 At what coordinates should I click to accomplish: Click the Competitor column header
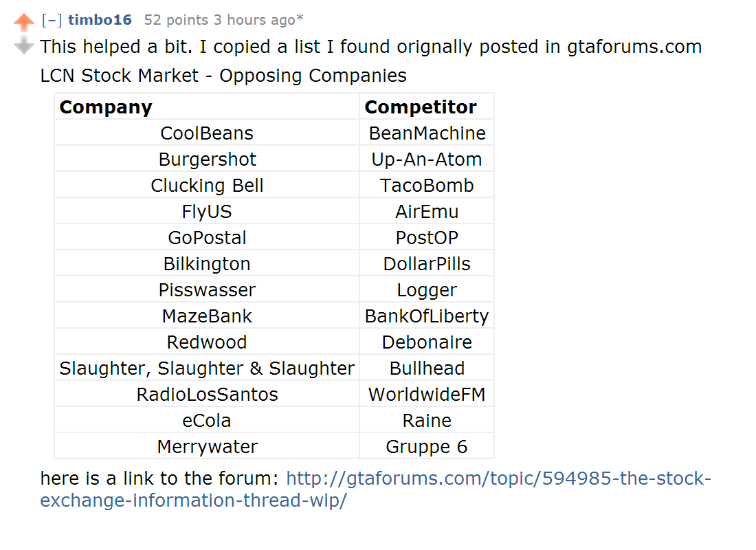pos(420,107)
